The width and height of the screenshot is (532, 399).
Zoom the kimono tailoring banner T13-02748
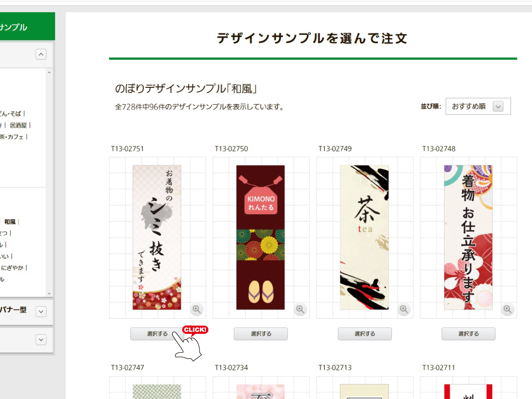(508, 309)
